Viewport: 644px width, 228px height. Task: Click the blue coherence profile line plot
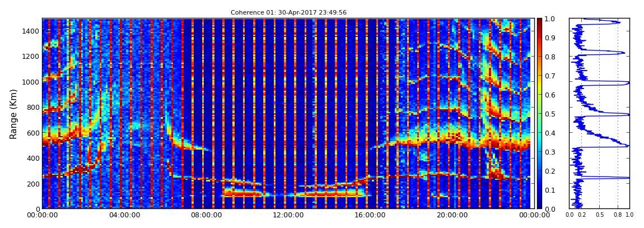tap(599, 113)
